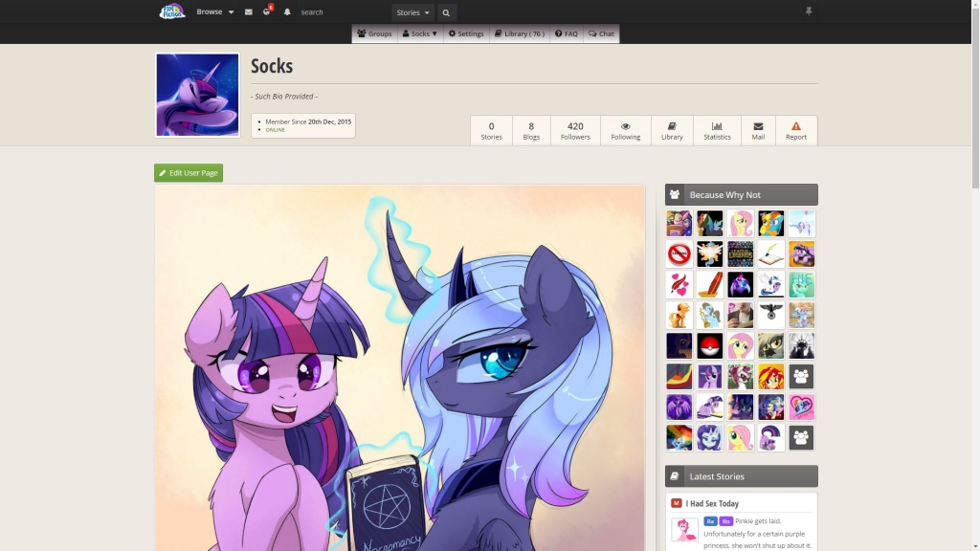
Task: Open the Groups menu item
Action: click(374, 33)
